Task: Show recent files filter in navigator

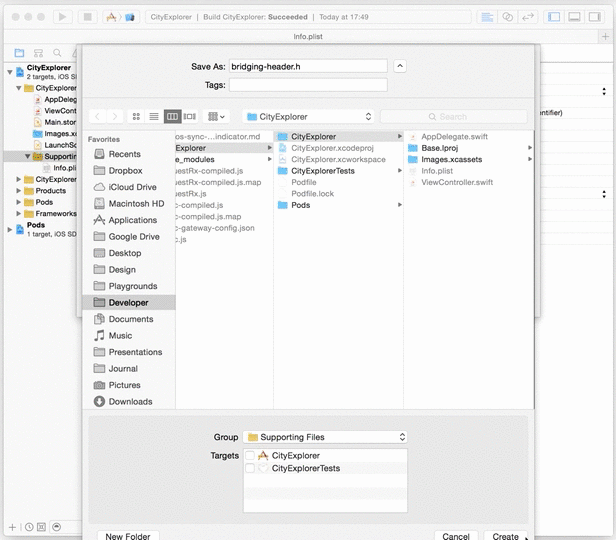Action: (x=29, y=527)
